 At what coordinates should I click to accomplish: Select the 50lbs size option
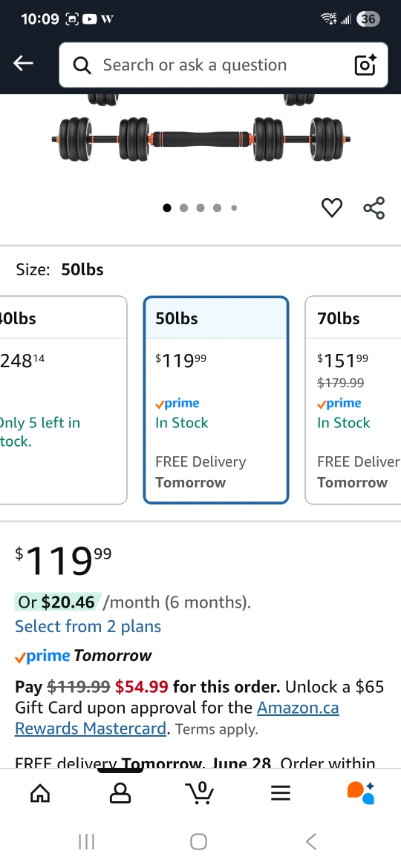point(216,400)
